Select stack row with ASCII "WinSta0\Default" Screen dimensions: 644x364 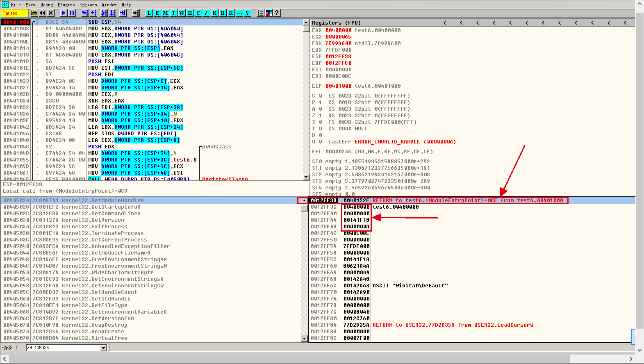tap(471, 286)
